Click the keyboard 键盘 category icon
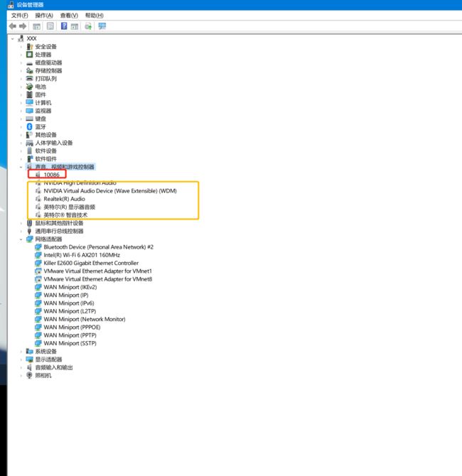 [x=29, y=119]
